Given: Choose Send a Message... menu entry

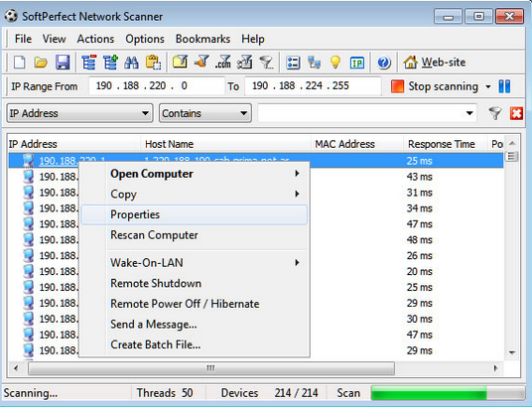Looking at the screenshot, I should click(195, 325).
